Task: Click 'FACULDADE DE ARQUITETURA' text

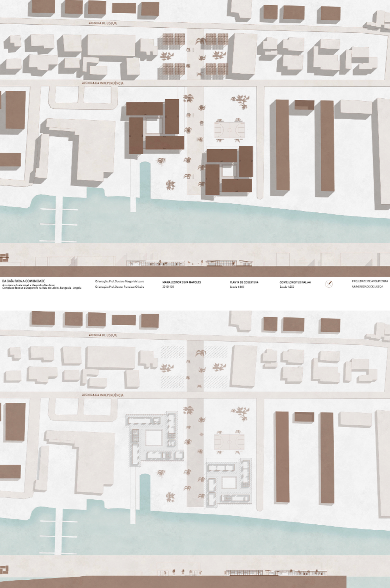Action: click(370, 282)
